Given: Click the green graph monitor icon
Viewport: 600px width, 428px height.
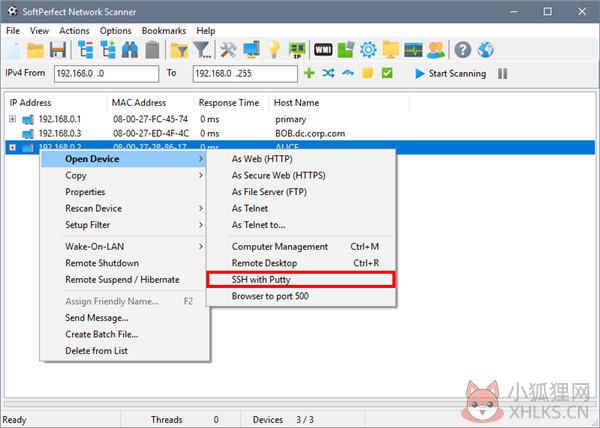Looking at the screenshot, I should [413, 50].
